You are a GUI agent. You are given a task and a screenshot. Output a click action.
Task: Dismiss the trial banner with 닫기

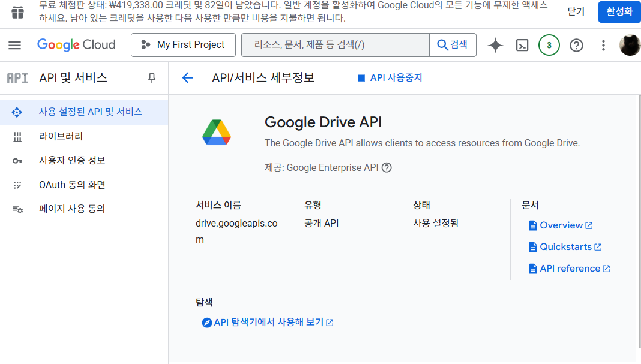click(x=576, y=11)
